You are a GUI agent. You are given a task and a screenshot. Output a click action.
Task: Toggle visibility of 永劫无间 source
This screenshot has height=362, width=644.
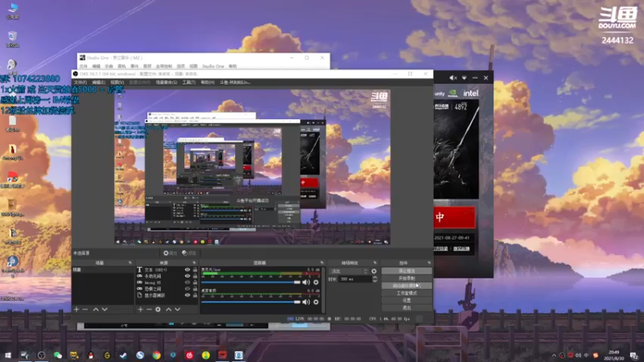[188, 276]
